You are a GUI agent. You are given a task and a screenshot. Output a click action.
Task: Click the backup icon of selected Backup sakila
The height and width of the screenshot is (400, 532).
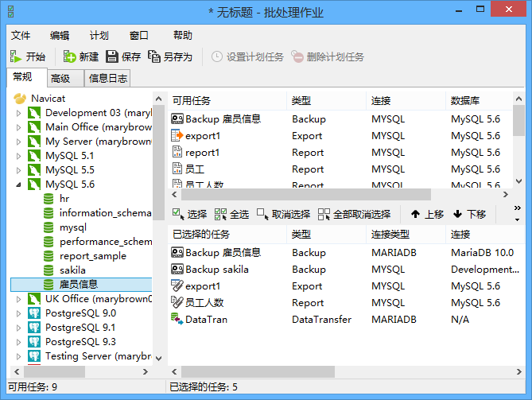[177, 269]
